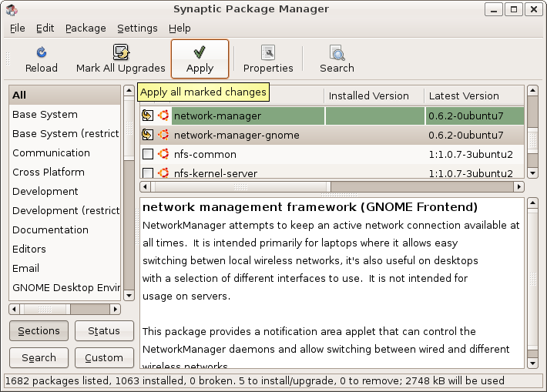The image size is (547, 392).
Task: Click Ubuntu logo icon beside network-manager
Action: tap(163, 116)
